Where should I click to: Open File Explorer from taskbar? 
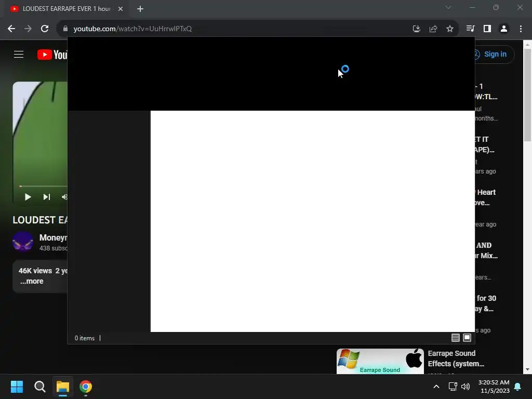point(63,387)
